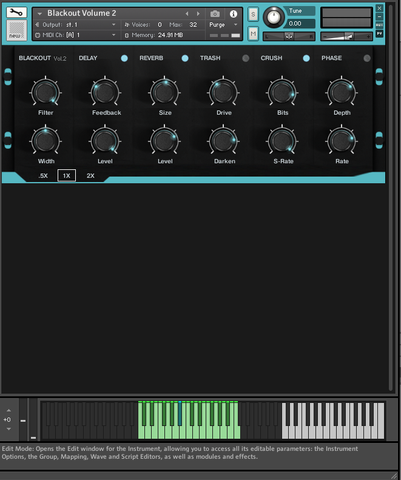Click the phase Depth knob
The image size is (401, 480).
[x=341, y=92]
